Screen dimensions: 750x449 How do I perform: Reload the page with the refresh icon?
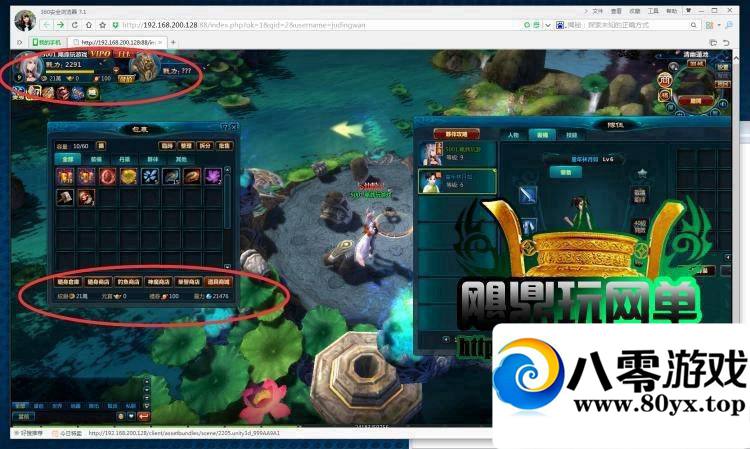(x=75, y=25)
